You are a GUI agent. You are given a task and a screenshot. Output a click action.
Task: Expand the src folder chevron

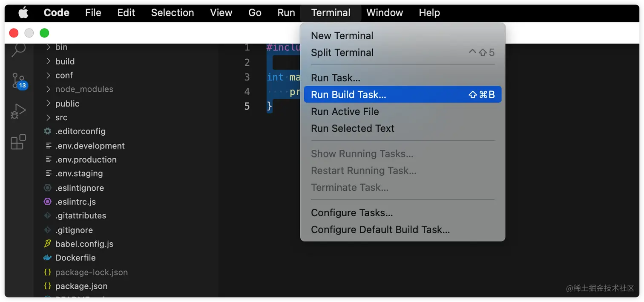[x=48, y=117]
